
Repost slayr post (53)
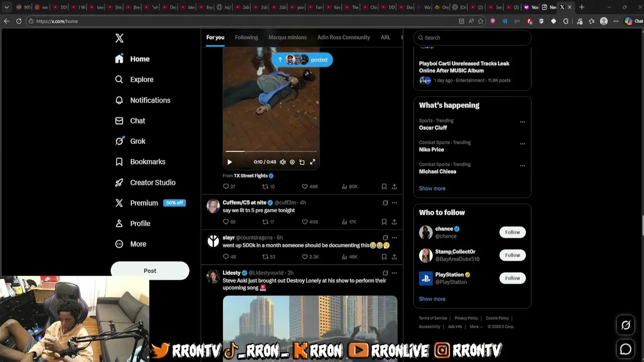click(269, 257)
